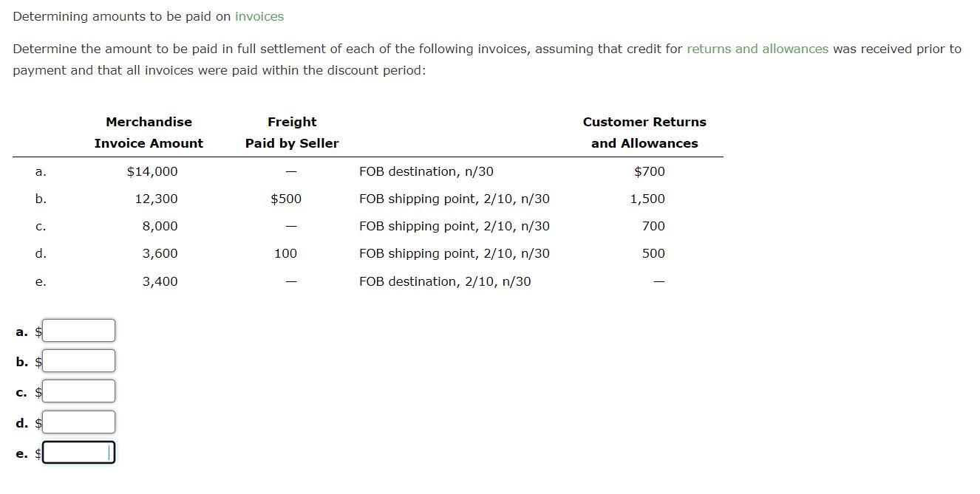Click the 3,400 invoice amount in row e

click(x=159, y=281)
